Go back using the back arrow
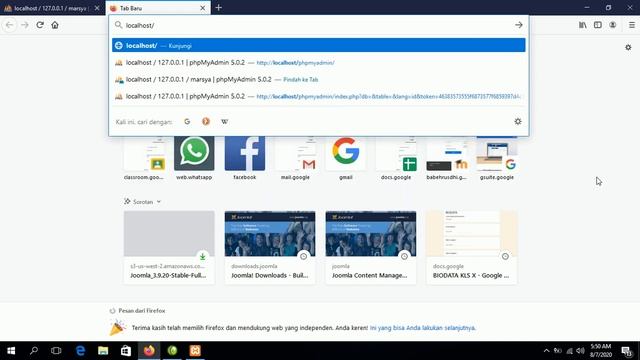Image resolution: width=640 pixels, height=360 pixels. [9, 25]
